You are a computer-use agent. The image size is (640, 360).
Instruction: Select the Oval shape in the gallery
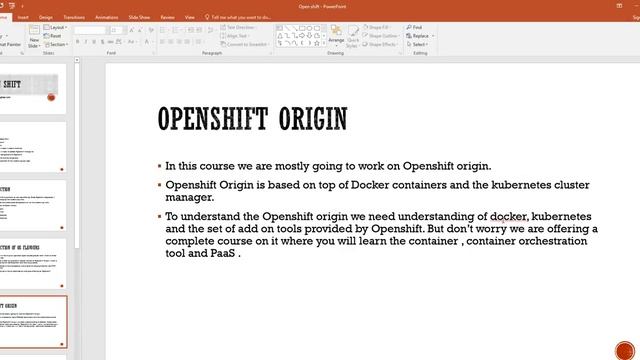pos(309,28)
